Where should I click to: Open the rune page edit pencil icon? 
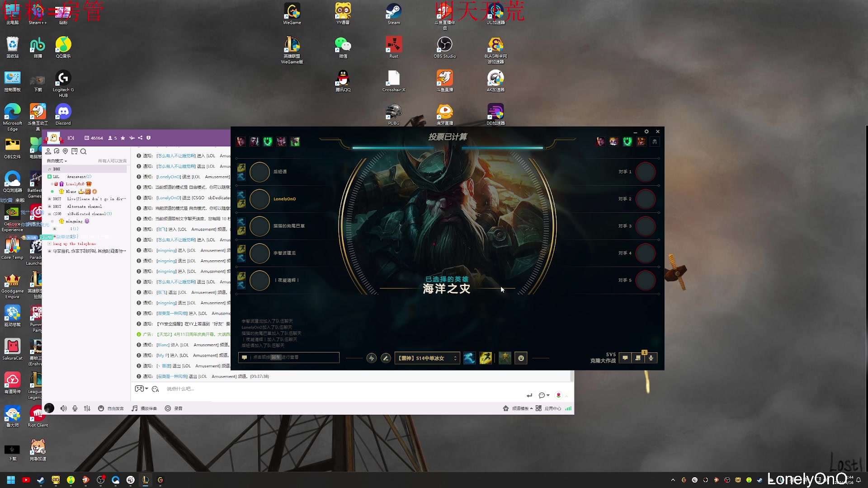click(x=386, y=358)
